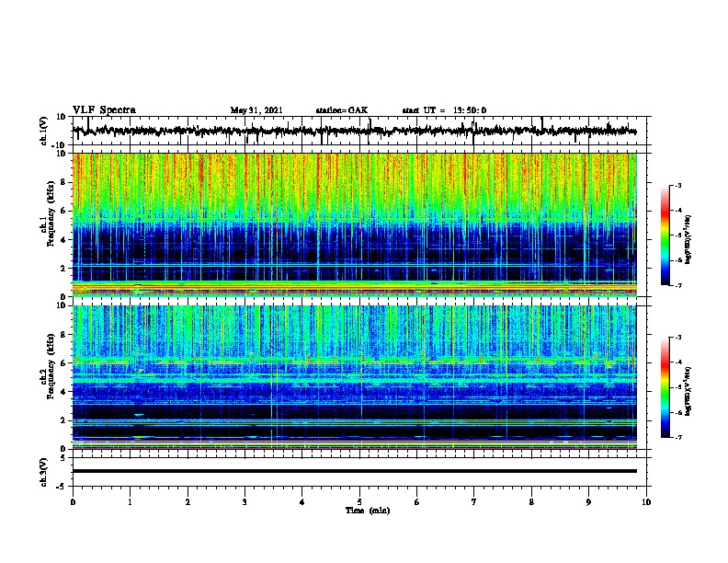Click time axis tick label "2"

pos(188,502)
